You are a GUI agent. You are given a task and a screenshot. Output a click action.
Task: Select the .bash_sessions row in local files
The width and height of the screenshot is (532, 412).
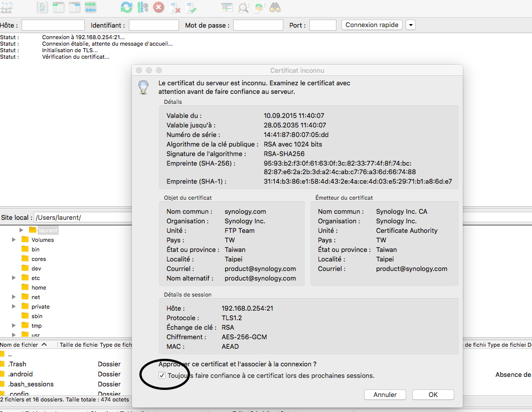point(66,384)
